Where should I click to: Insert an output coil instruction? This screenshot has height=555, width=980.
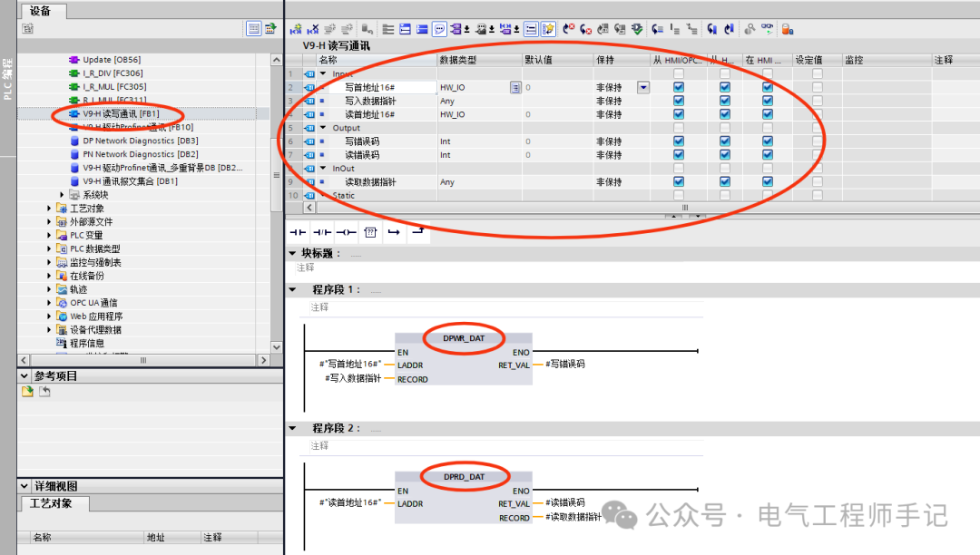[x=347, y=232]
